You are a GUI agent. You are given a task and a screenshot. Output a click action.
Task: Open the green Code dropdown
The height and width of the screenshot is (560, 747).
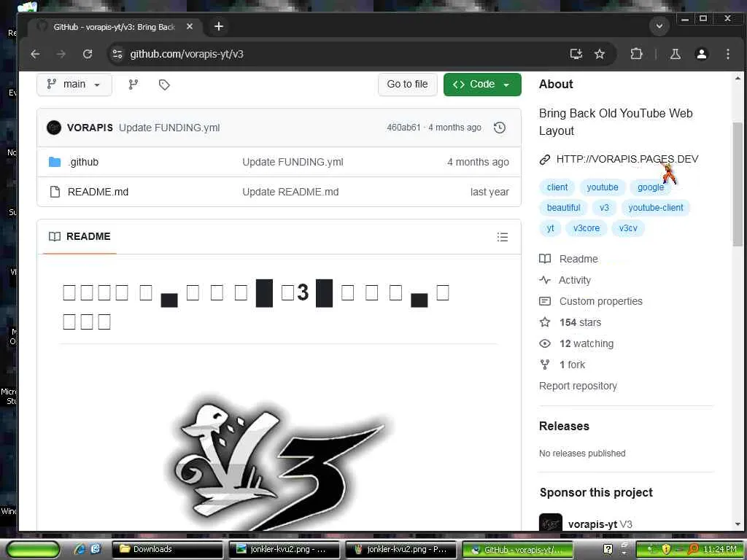pos(482,85)
